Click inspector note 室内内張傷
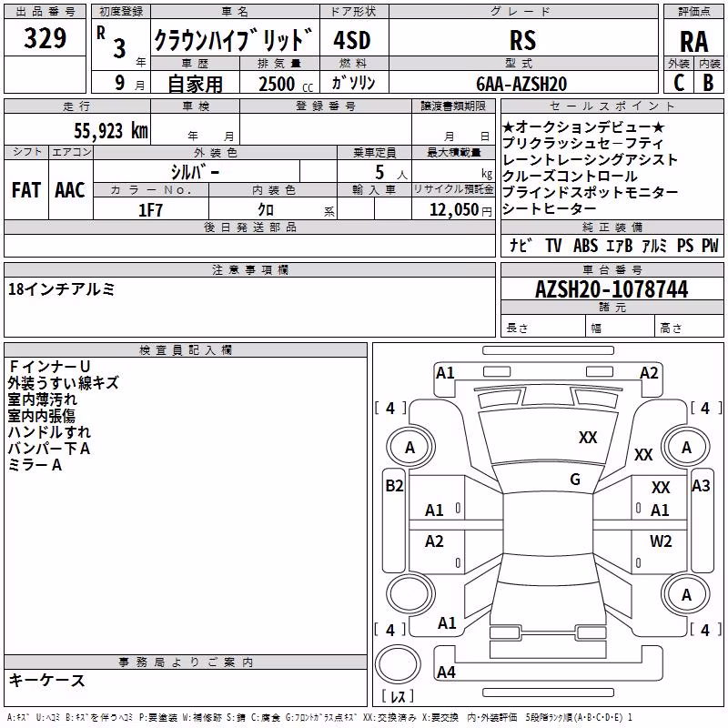Image resolution: width=728 pixels, height=728 pixels. (x=41, y=416)
